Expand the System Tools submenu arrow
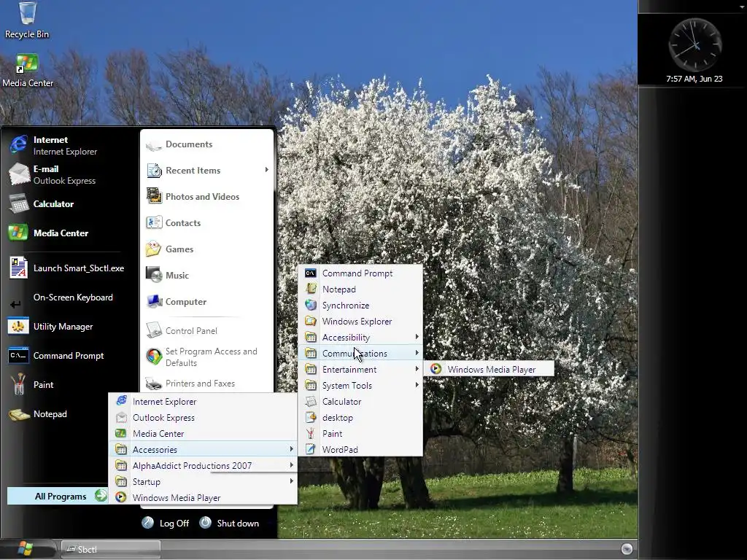This screenshot has height=560, width=747. click(417, 385)
